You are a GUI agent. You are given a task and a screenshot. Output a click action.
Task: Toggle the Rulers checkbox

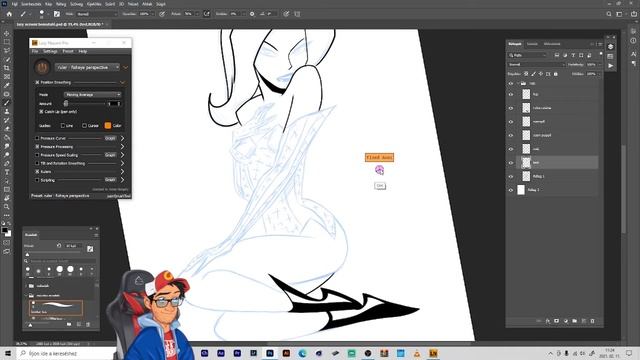[37, 172]
